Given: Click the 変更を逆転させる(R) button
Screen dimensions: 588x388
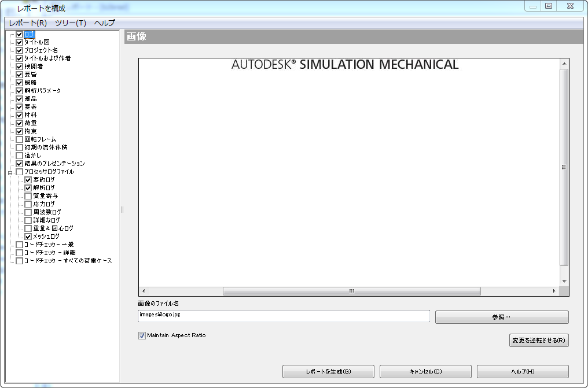Looking at the screenshot, I should coord(539,341).
